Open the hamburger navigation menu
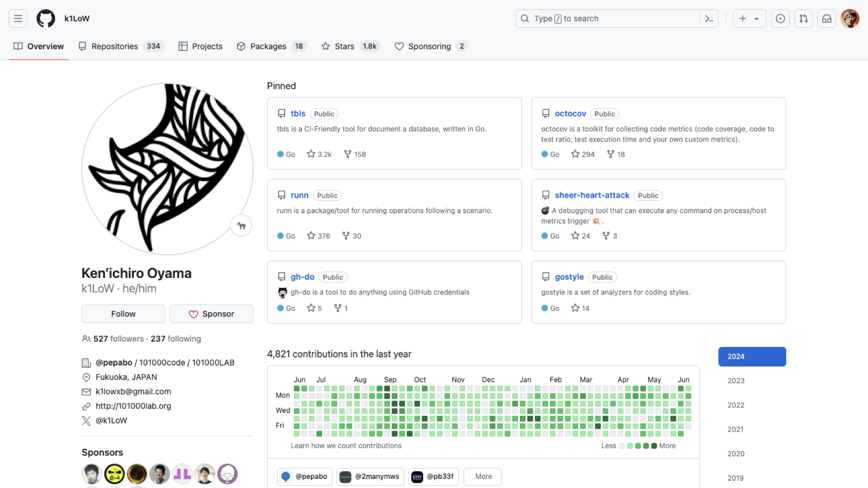Image resolution: width=868 pixels, height=488 pixels. click(x=18, y=19)
